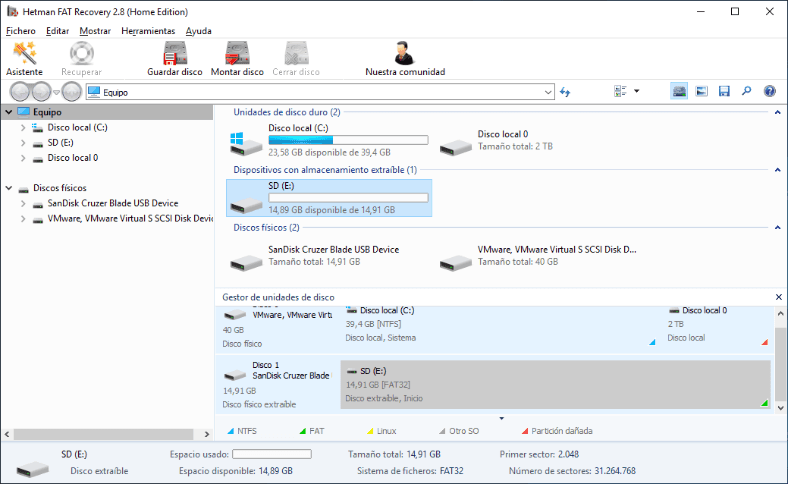This screenshot has height=484, width=788.
Task: Close the Gestor de unidades de disco panel
Action: 778,297
